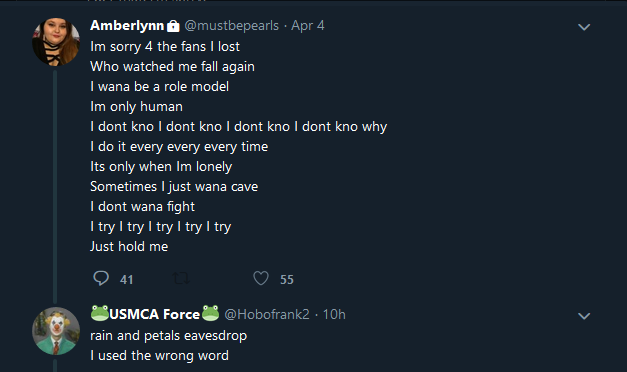Open the Amberlynn display name link
The height and width of the screenshot is (372, 627).
click(x=127, y=26)
